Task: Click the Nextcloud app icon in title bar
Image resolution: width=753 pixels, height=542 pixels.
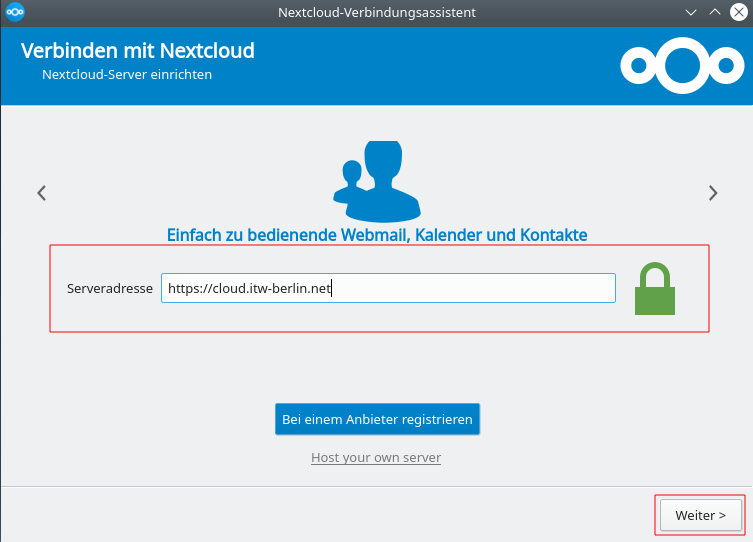Action: [x=15, y=12]
